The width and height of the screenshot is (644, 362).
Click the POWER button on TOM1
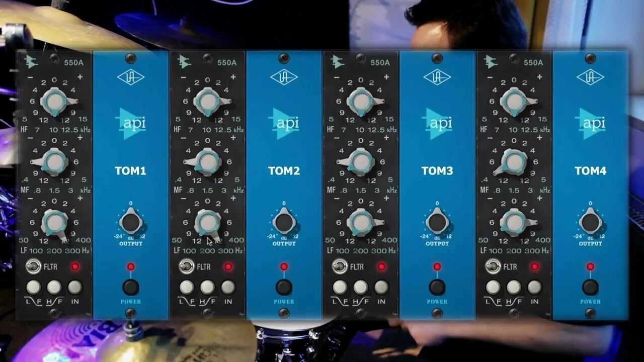click(x=130, y=287)
